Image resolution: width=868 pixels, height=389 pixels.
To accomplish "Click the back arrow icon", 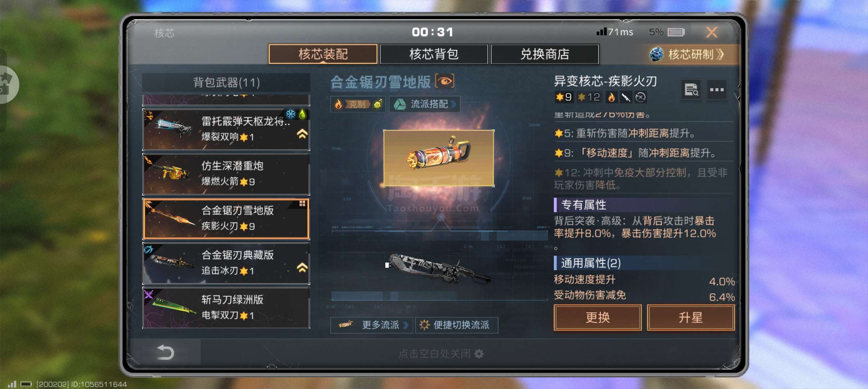I will point(166,352).
